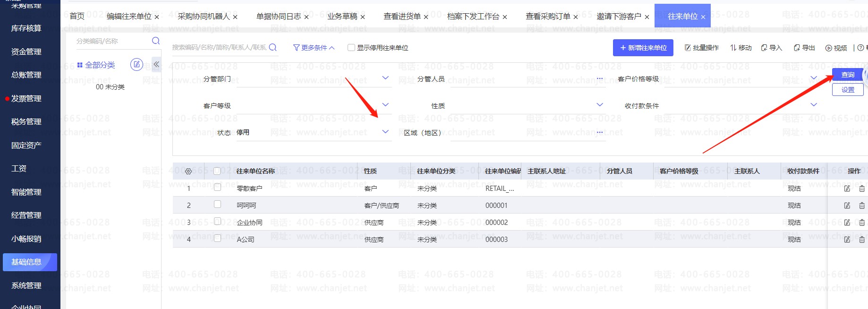Screen dimensions: 868x309
Task: Select 全部分类 in the category tree
Action: [x=96, y=65]
